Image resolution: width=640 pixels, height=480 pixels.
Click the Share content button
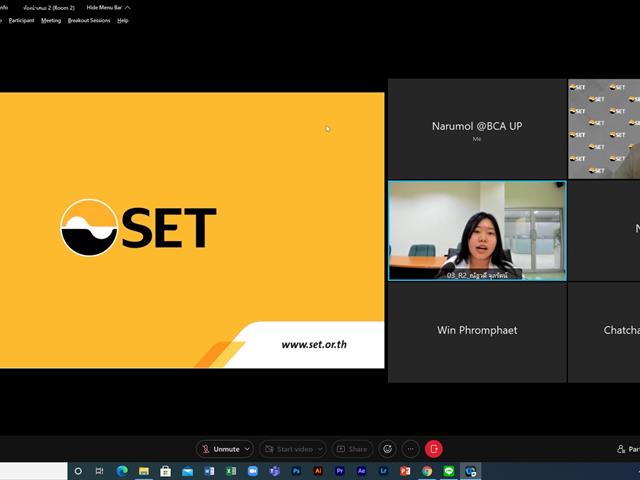(x=352, y=449)
